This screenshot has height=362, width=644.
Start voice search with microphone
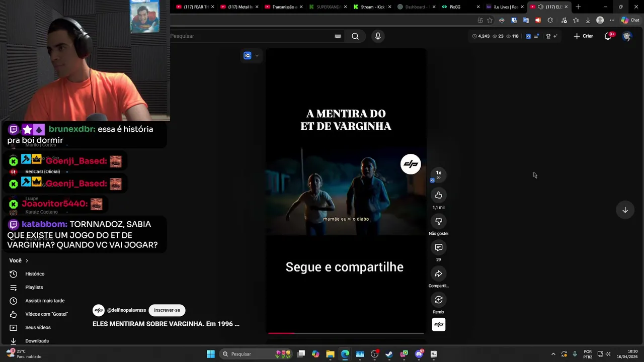(x=378, y=36)
